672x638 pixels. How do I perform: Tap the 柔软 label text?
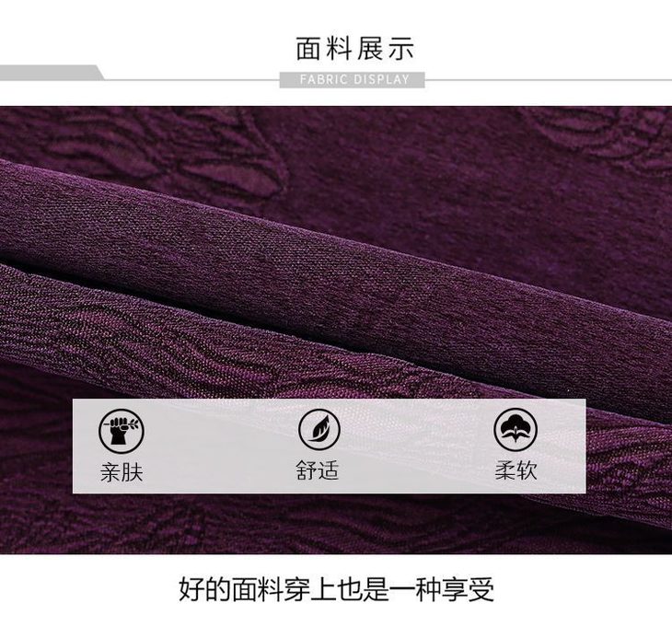[x=516, y=470]
